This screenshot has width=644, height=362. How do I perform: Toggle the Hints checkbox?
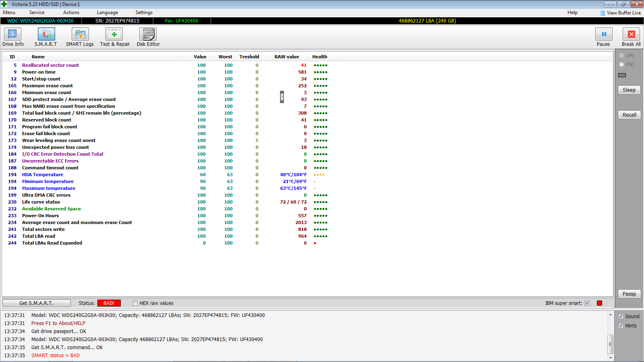coord(621,326)
